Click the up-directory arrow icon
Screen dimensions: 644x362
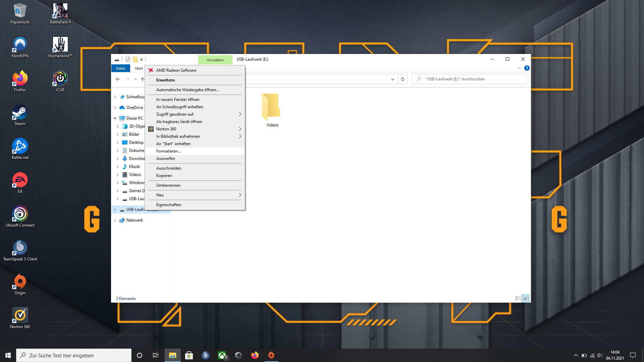[142, 79]
